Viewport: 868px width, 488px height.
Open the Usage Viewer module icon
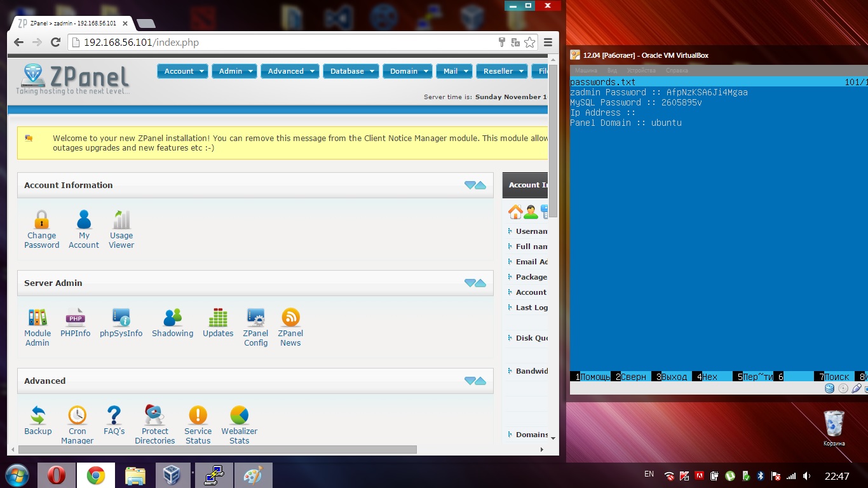(x=121, y=220)
